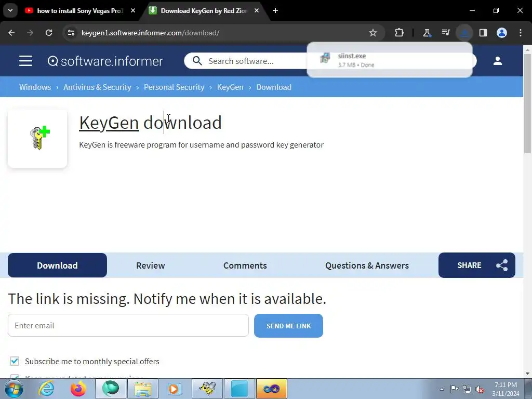Open the bee icon taskbar app
Screen dimensions: 532x399
coord(207,389)
